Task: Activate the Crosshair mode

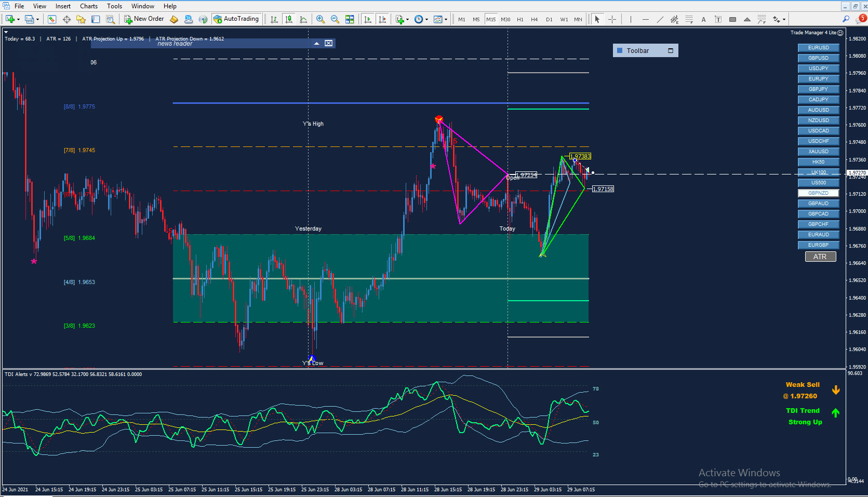Action: pos(612,19)
